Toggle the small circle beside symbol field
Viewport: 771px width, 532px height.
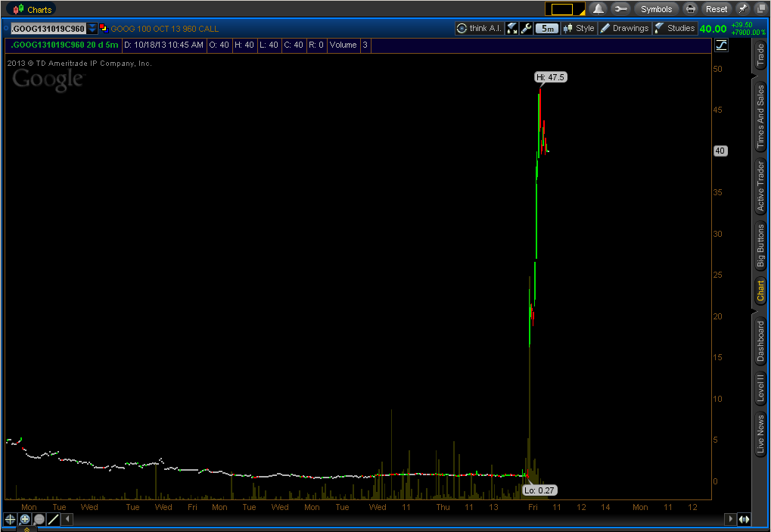point(6,29)
